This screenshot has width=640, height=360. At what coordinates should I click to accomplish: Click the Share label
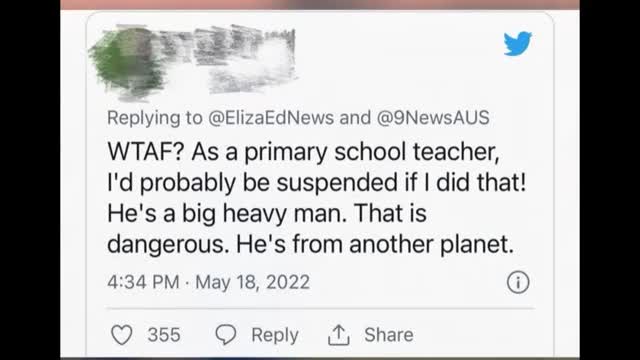pyautogui.click(x=389, y=335)
